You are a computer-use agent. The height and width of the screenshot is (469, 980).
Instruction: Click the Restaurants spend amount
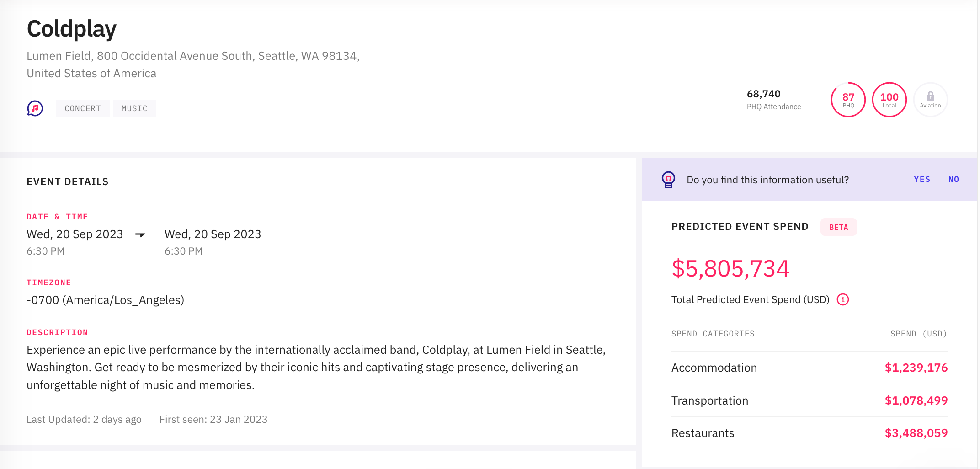[916, 433]
